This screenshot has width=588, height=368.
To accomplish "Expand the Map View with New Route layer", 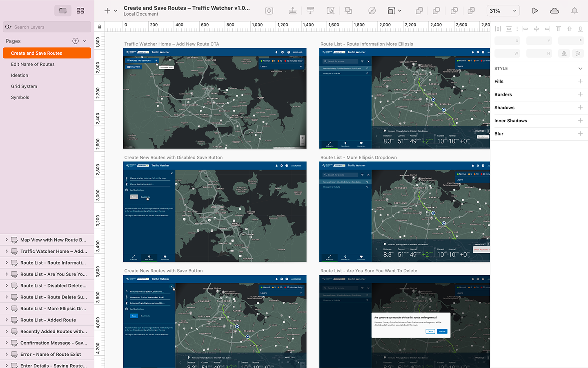I will (7, 240).
